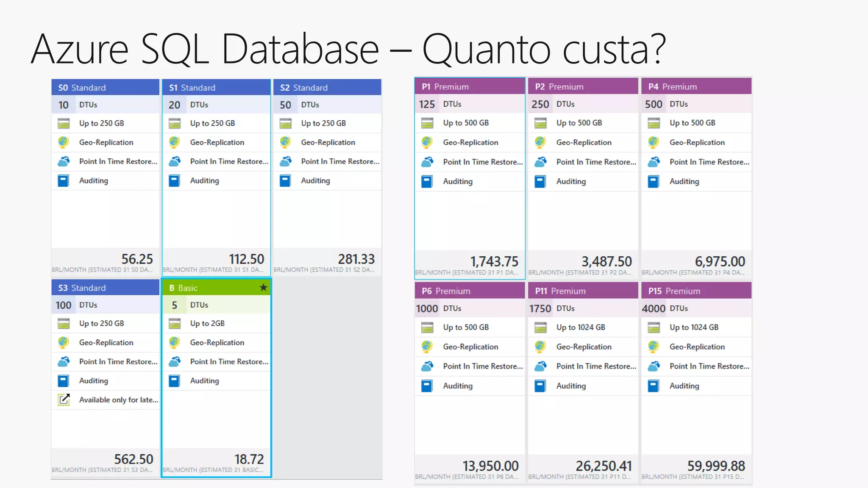Click the 56.25 price on S0 card

[x=137, y=259]
